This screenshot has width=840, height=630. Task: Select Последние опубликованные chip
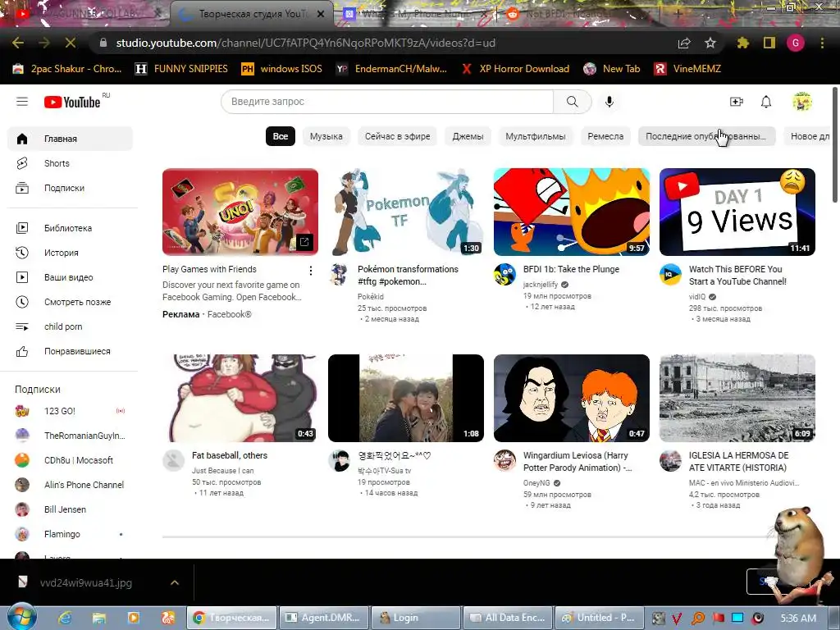tap(706, 136)
